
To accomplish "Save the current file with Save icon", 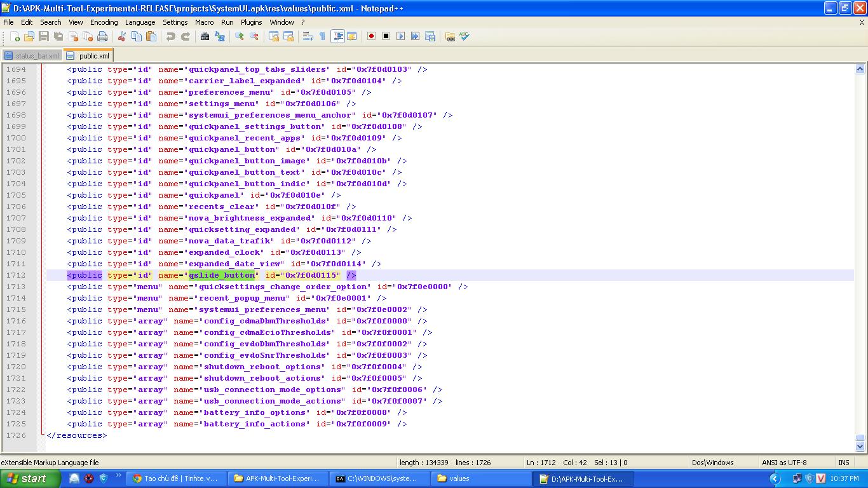I will click(x=44, y=37).
